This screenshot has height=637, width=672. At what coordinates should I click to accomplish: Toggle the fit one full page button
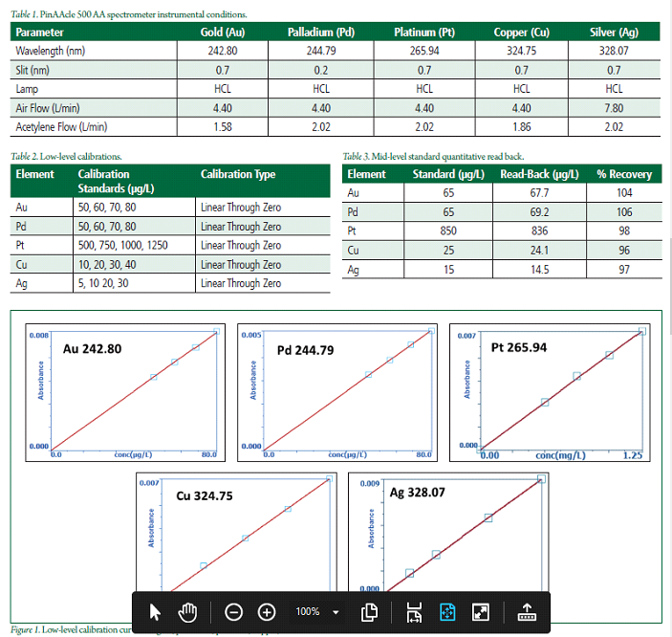447,612
